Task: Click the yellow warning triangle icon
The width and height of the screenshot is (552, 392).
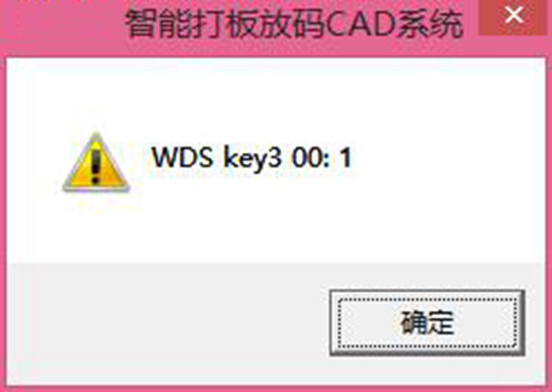Action: pos(96,163)
